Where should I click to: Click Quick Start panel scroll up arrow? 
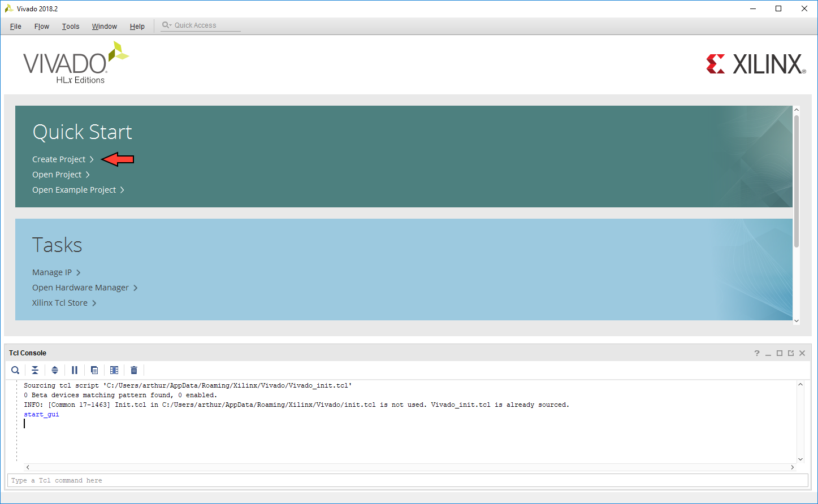(x=797, y=110)
